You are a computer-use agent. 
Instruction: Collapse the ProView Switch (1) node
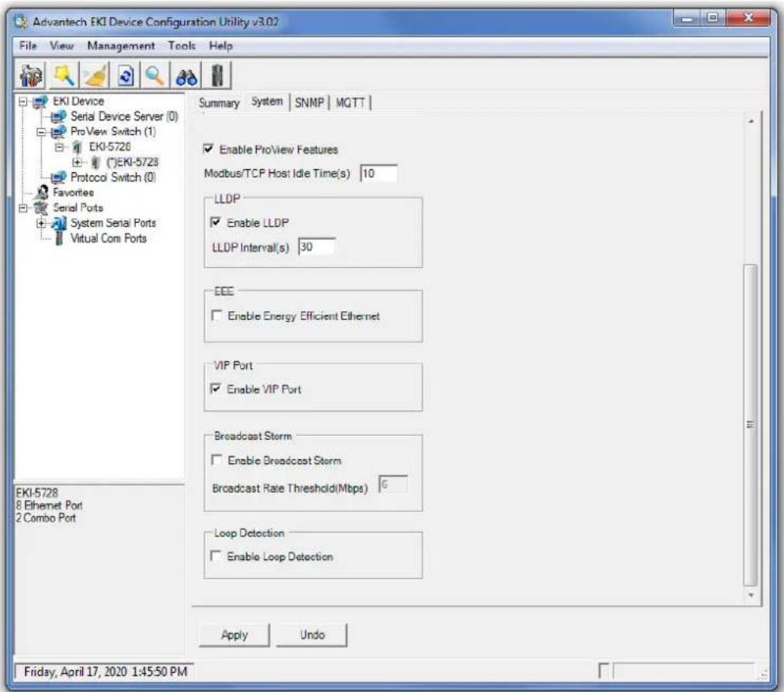[x=42, y=132]
